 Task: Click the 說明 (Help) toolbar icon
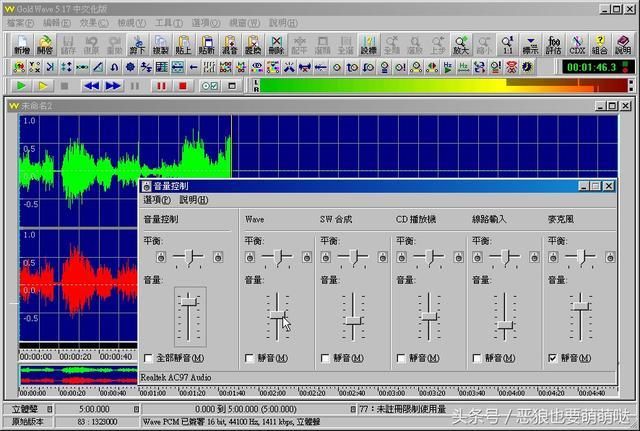coord(622,44)
